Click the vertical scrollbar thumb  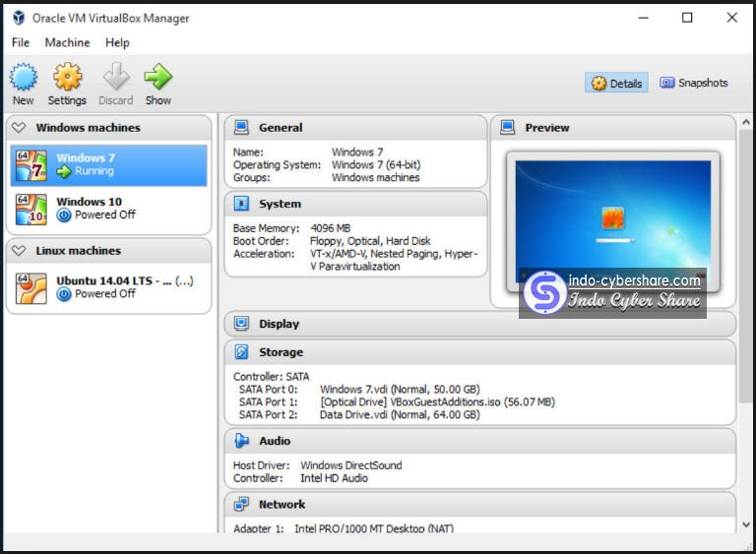[746, 266]
